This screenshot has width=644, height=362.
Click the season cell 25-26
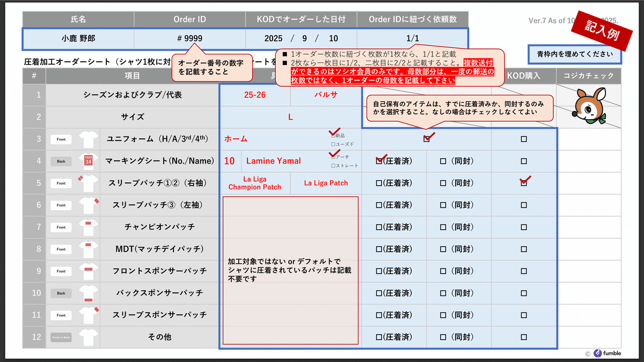[255, 95]
